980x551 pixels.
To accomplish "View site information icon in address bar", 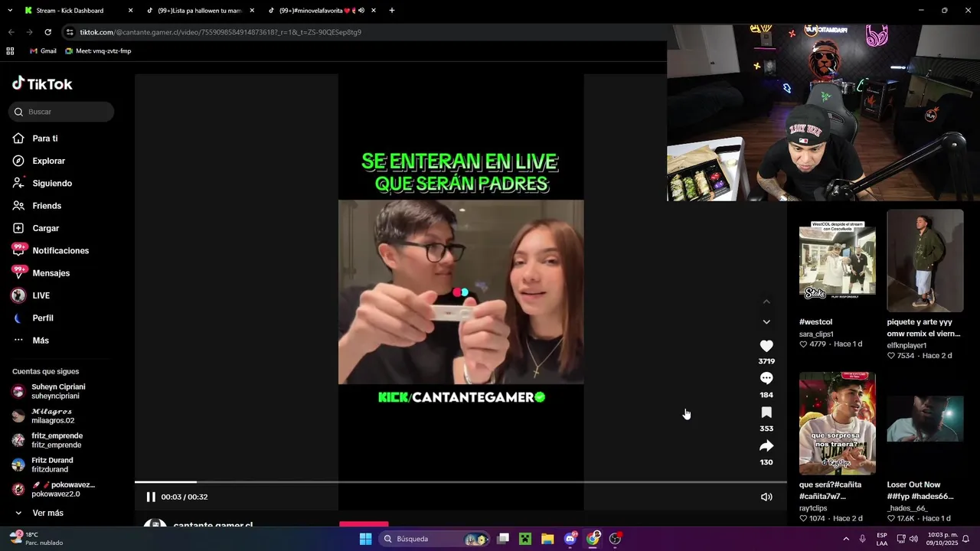I will [70, 32].
